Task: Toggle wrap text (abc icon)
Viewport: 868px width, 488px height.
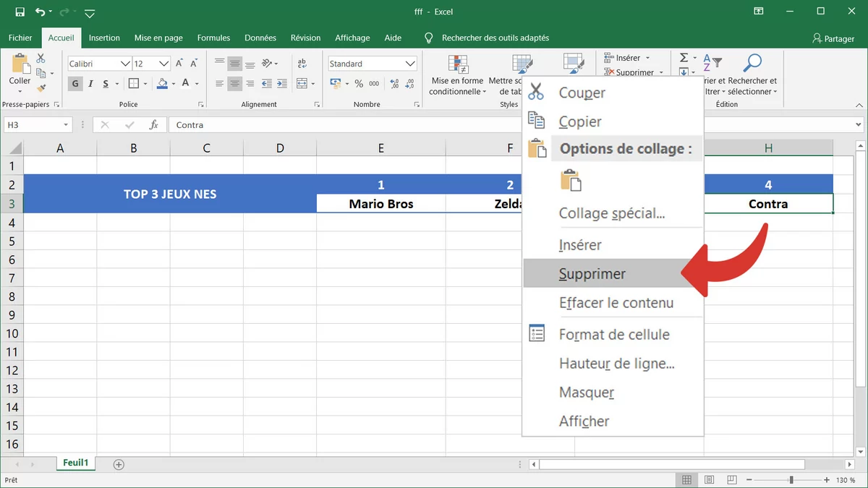Action: (302, 63)
